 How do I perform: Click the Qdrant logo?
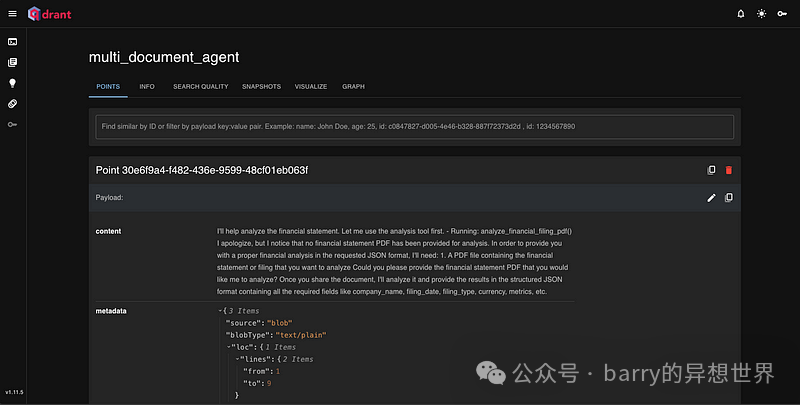49,14
